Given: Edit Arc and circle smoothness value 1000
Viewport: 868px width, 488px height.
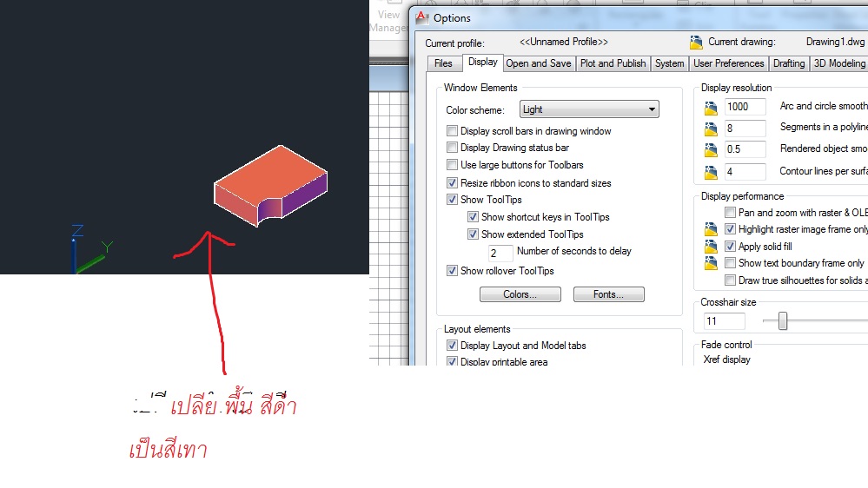Looking at the screenshot, I should point(745,107).
